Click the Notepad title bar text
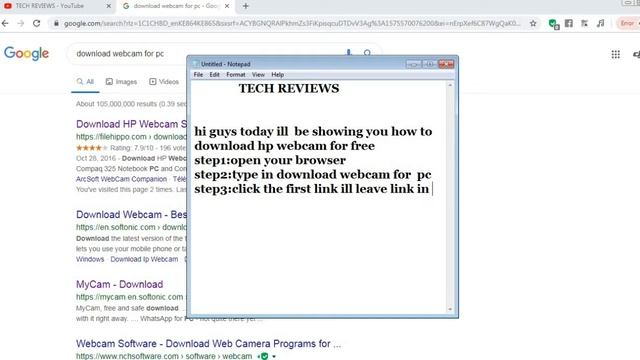 click(225, 64)
